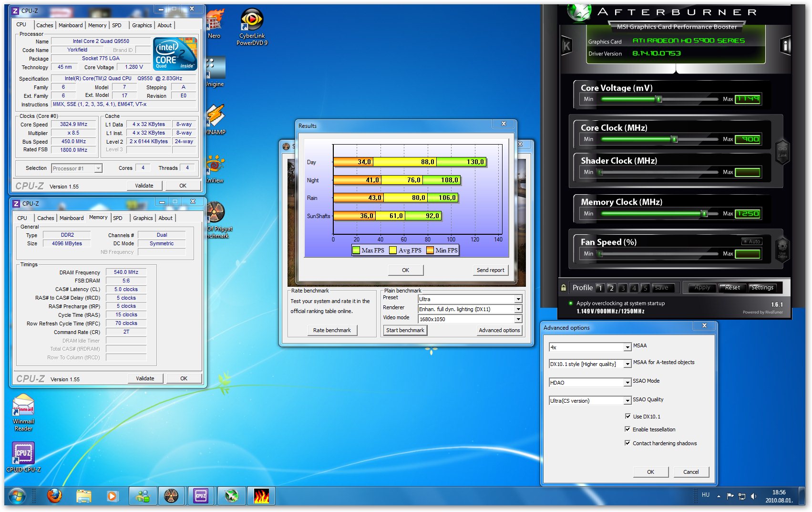Switch to Caches tab in top CPU-Z
The image size is (812, 512).
coord(45,25)
